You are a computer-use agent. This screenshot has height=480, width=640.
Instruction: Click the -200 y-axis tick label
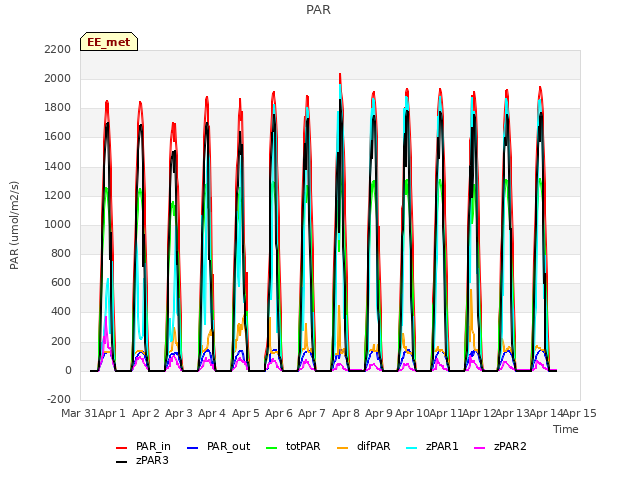tap(59, 399)
